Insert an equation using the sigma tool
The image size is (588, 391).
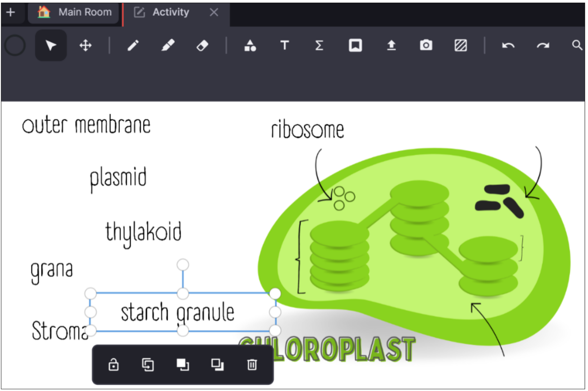(319, 45)
